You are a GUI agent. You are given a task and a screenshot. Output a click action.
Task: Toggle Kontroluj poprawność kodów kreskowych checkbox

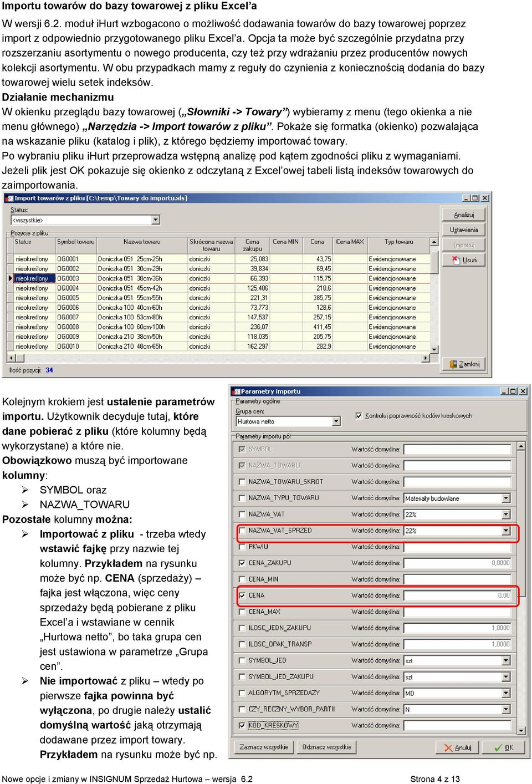[359, 415]
